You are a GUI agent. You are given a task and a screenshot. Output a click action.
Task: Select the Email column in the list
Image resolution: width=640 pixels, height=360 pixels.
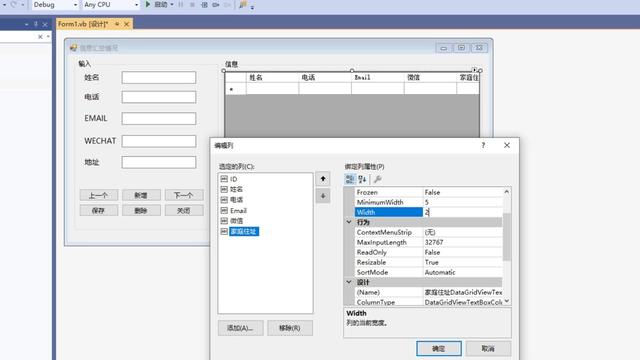[238, 211]
